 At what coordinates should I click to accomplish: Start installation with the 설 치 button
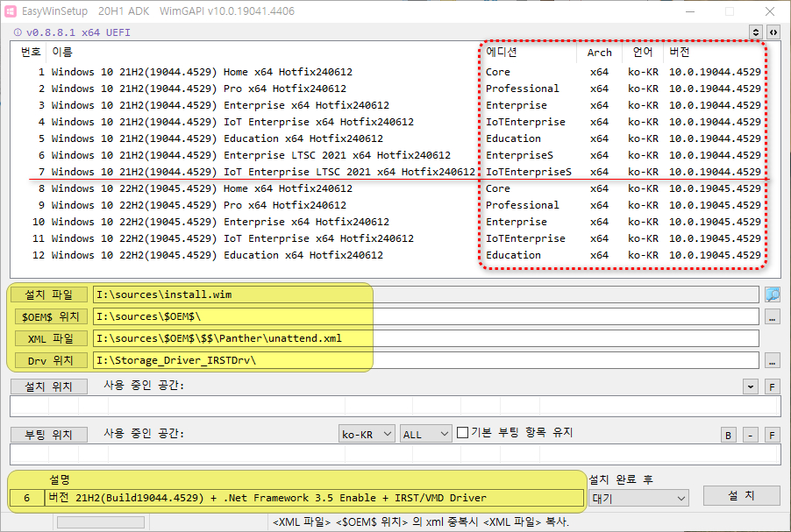(x=742, y=496)
